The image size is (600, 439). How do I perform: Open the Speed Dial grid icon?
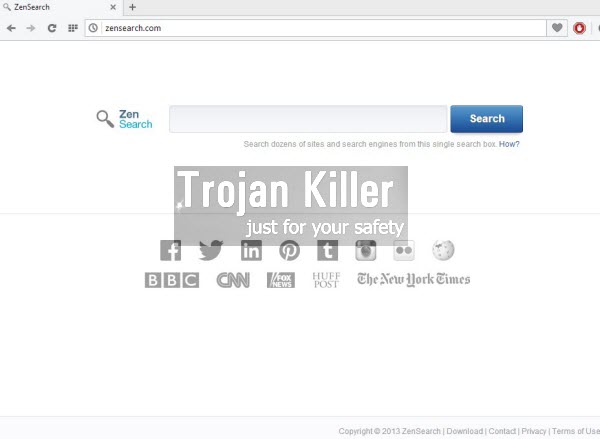(72, 28)
